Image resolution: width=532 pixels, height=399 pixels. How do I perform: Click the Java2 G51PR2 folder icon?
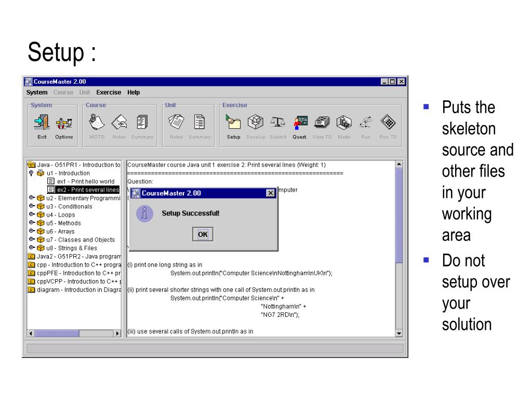pos(31,256)
